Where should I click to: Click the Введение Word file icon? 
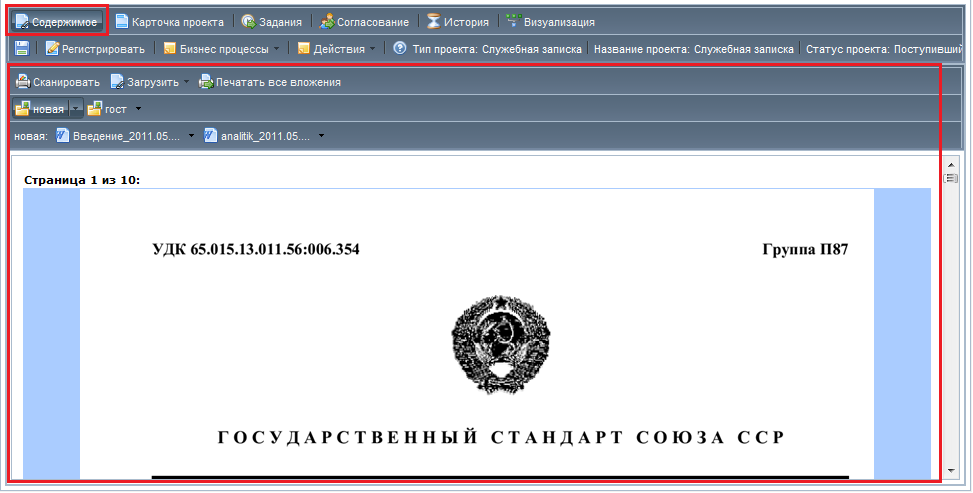[x=62, y=135]
